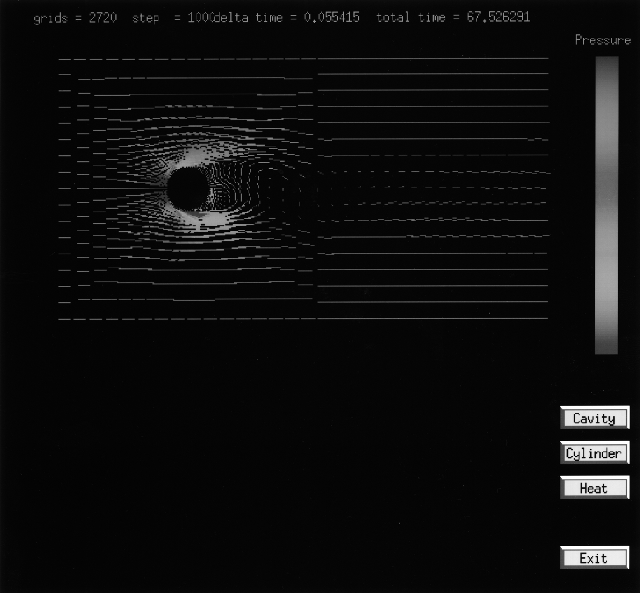This screenshot has width=640, height=593.
Task: Click the Pressure color scale bar
Action: pos(607,205)
